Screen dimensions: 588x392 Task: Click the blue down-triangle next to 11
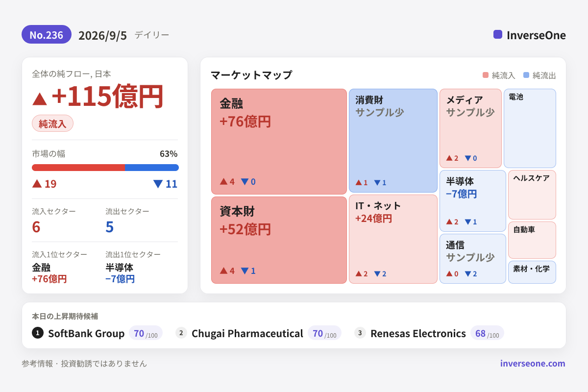[x=158, y=184]
